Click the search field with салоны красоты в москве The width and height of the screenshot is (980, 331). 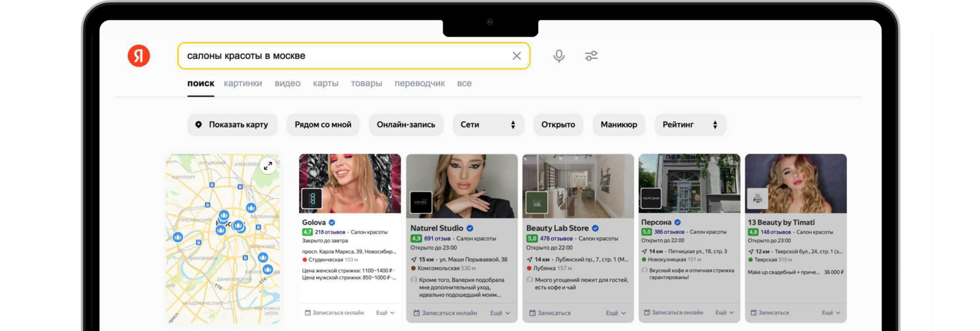(353, 56)
